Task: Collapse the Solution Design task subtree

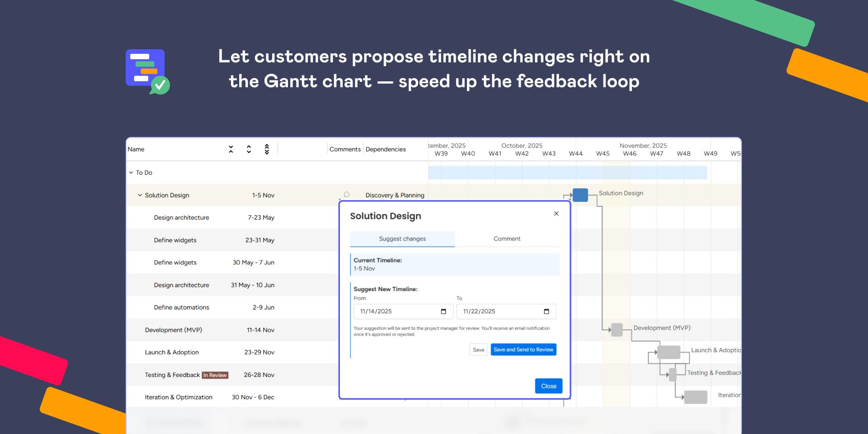Action: click(140, 195)
